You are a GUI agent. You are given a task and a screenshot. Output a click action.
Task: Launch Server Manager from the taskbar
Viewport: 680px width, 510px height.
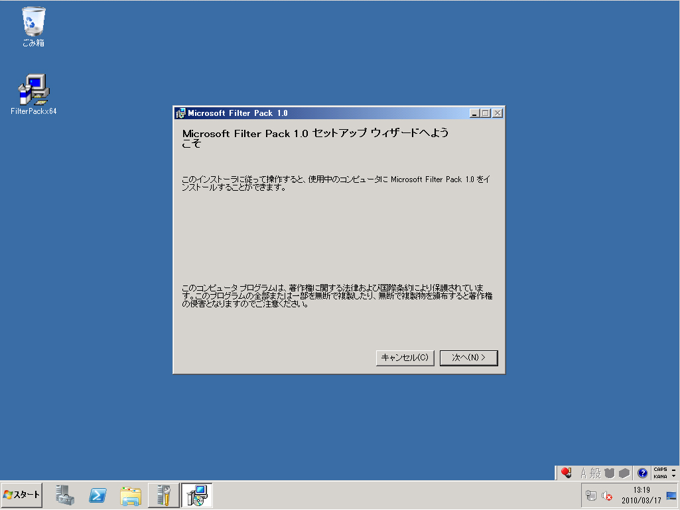point(65,495)
